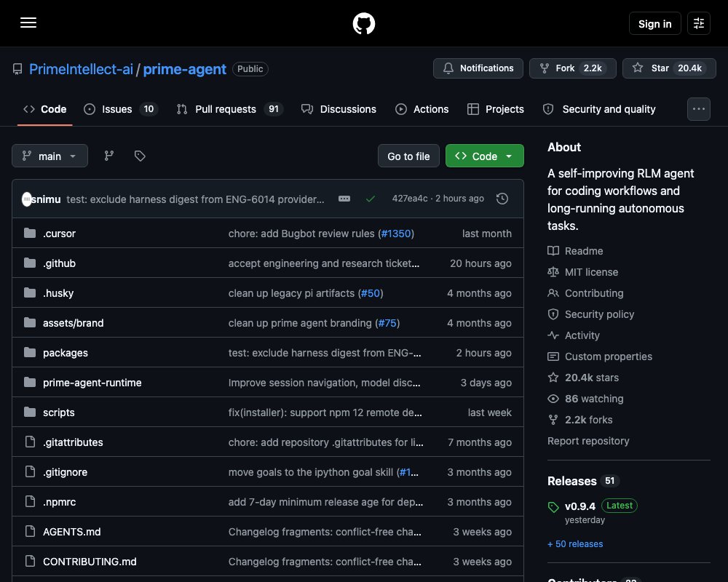
Task: Go to GitHub home via Octocat logo
Action: pos(363,23)
